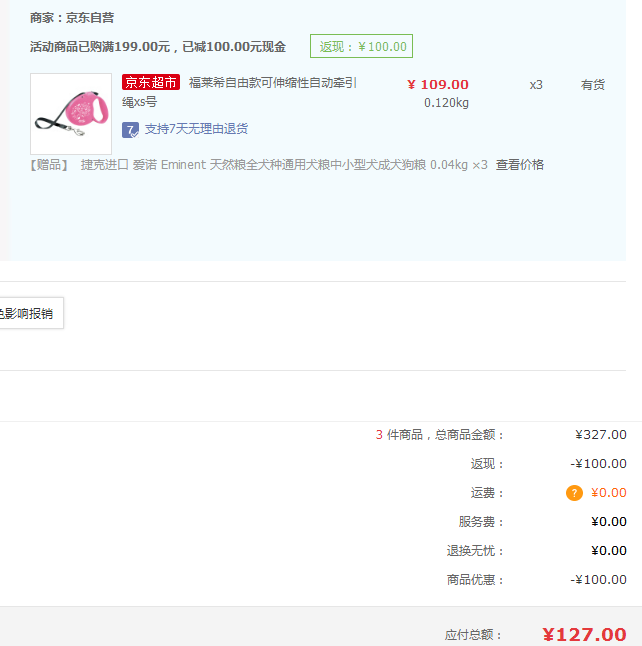642x646 pixels.
Task: Click the 应付总额 label
Action: pos(473,635)
